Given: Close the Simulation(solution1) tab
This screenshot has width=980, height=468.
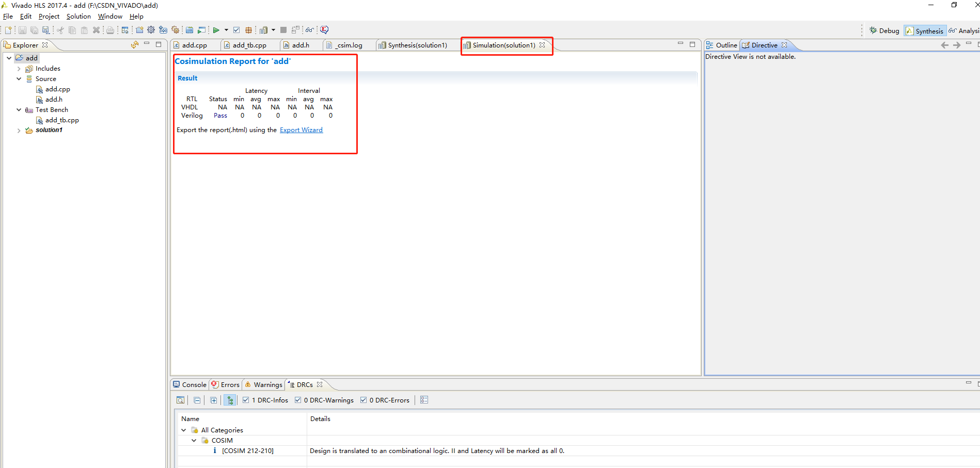Looking at the screenshot, I should [x=542, y=45].
